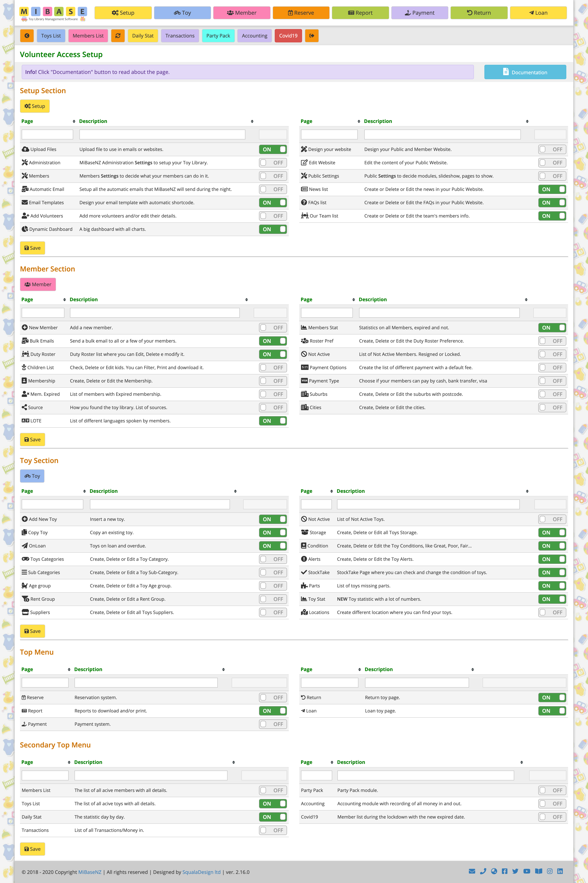Click the back arrow icon button
The width and height of the screenshot is (588, 883).
(27, 36)
